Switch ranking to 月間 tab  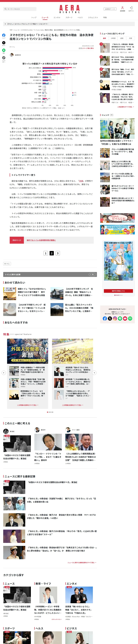[130, 38]
